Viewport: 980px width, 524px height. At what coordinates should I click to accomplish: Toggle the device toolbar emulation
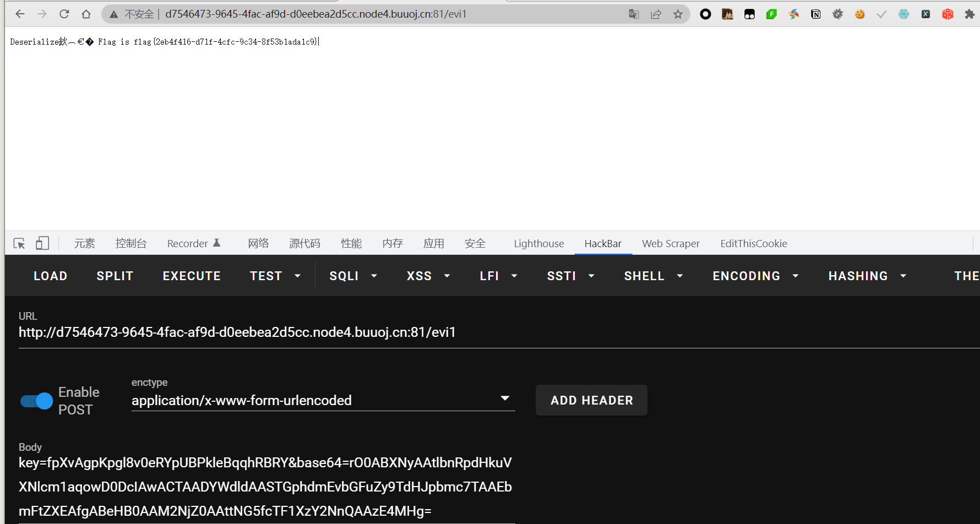pyautogui.click(x=42, y=243)
